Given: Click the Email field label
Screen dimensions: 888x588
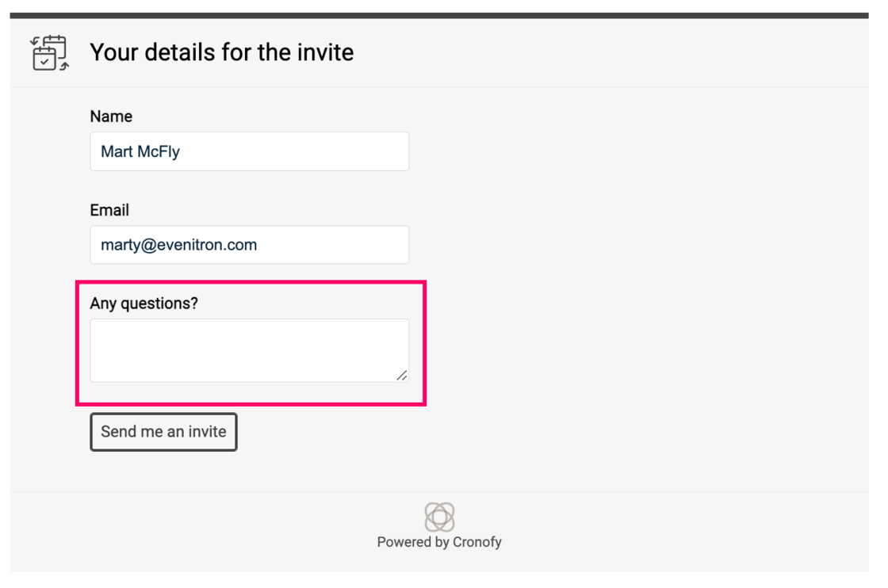Looking at the screenshot, I should pos(109,210).
